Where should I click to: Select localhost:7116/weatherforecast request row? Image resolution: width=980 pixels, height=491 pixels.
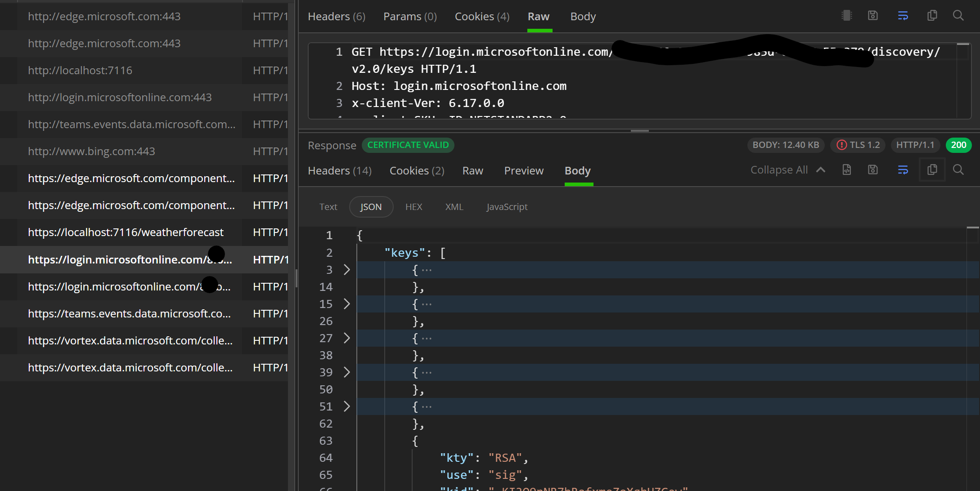click(126, 232)
